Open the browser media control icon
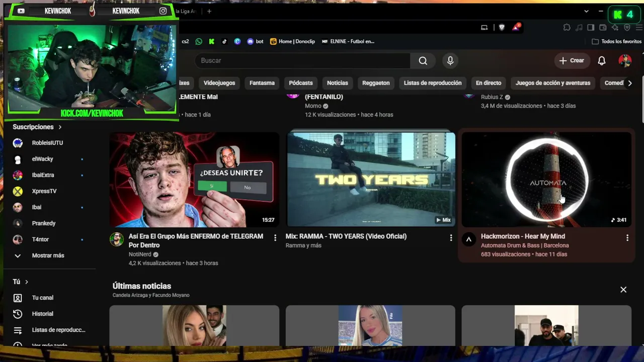This screenshot has width=644, height=362. [579, 27]
